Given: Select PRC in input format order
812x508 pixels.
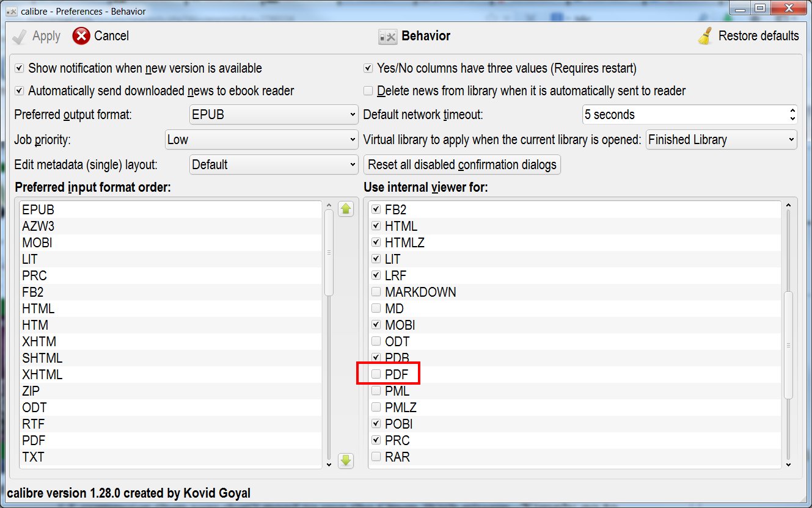Looking at the screenshot, I should [x=170, y=275].
